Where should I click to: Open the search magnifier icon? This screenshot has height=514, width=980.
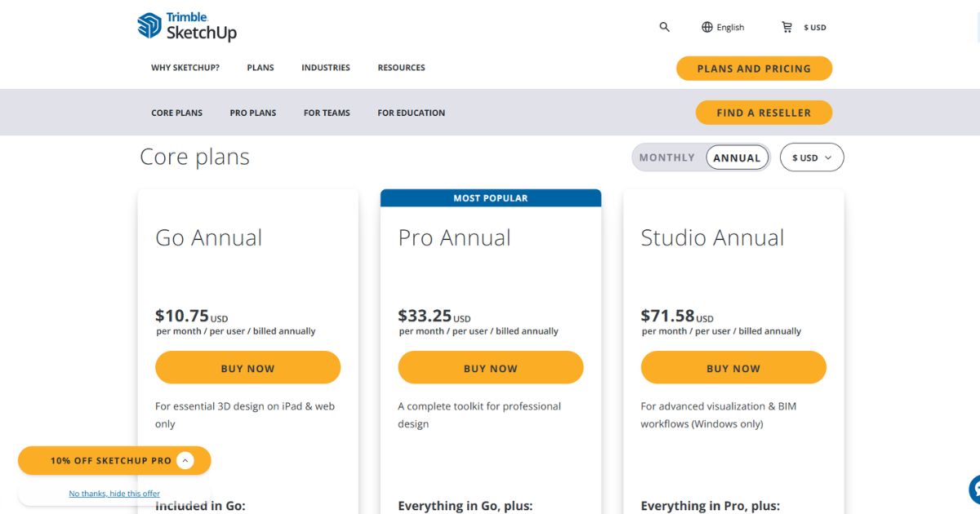point(665,27)
